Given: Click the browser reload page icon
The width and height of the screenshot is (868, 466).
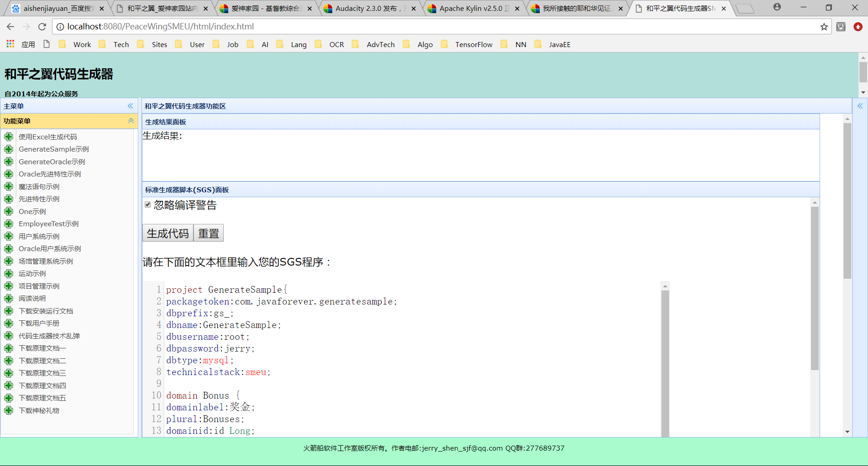Looking at the screenshot, I should coord(42,27).
